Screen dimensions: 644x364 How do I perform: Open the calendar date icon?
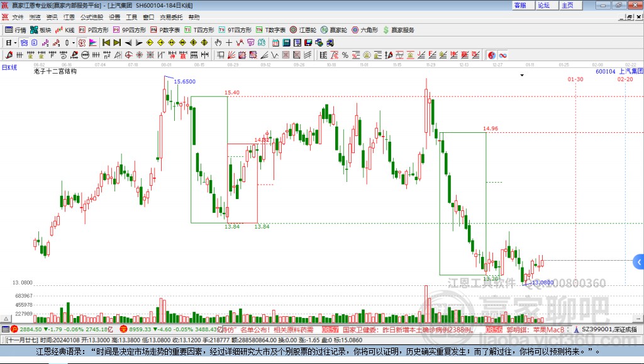[275, 43]
